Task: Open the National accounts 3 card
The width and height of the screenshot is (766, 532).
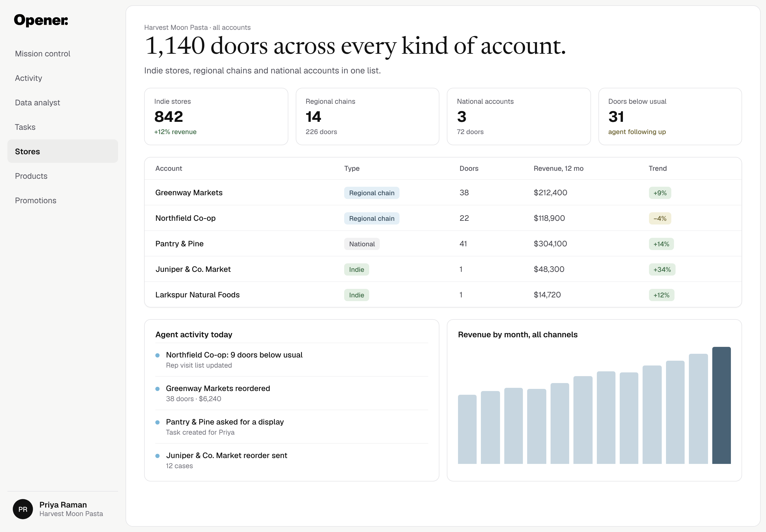Action: (519, 116)
